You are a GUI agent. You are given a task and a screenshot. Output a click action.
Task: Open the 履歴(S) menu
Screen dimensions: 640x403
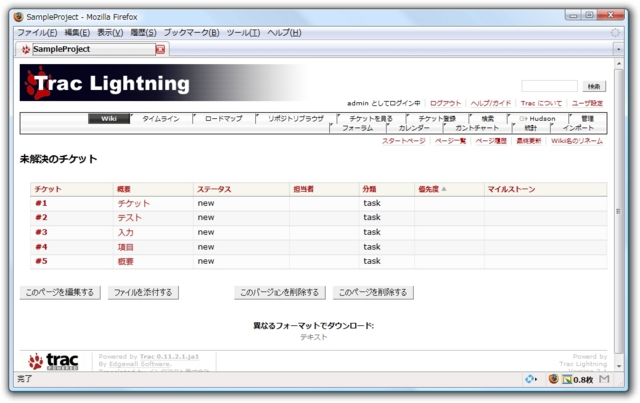coord(143,33)
